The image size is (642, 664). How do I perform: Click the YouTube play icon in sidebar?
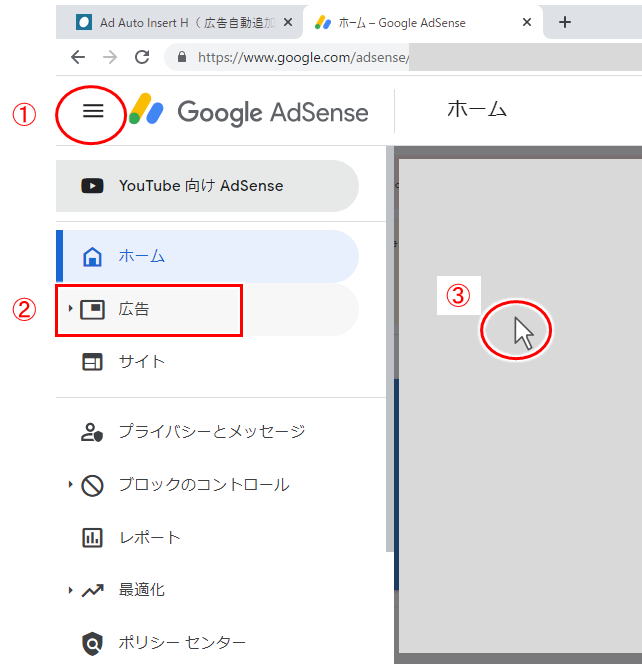[x=92, y=185]
